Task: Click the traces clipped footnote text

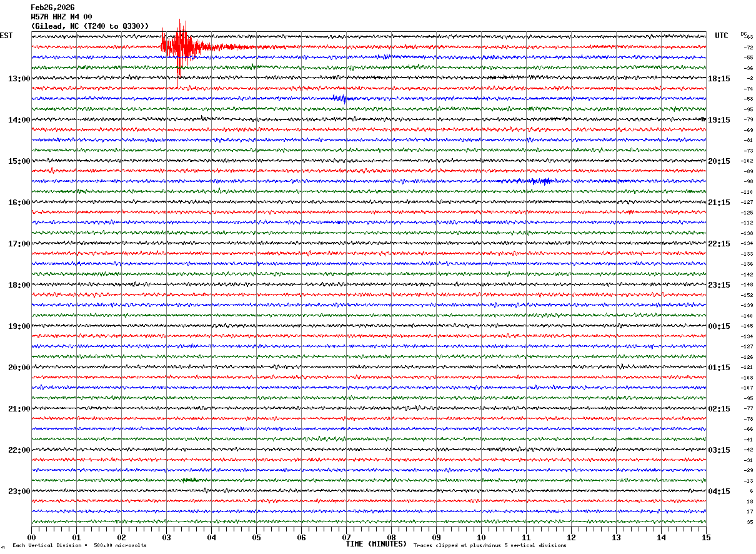Action: [x=490, y=546]
